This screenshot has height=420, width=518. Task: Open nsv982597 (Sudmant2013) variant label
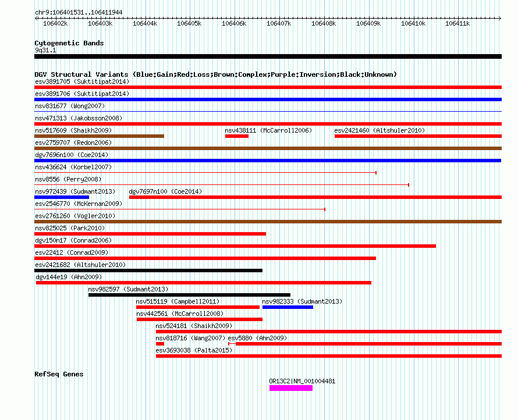coord(128,289)
